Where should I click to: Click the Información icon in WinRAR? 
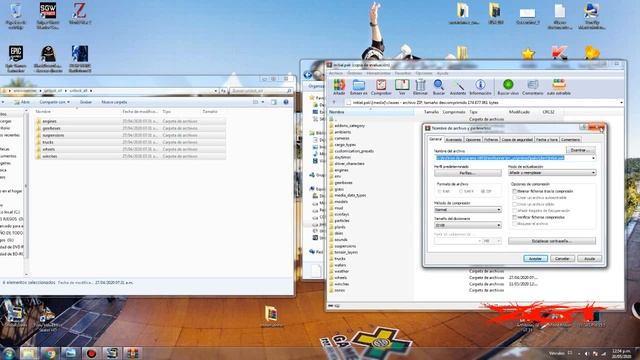pos(480,87)
